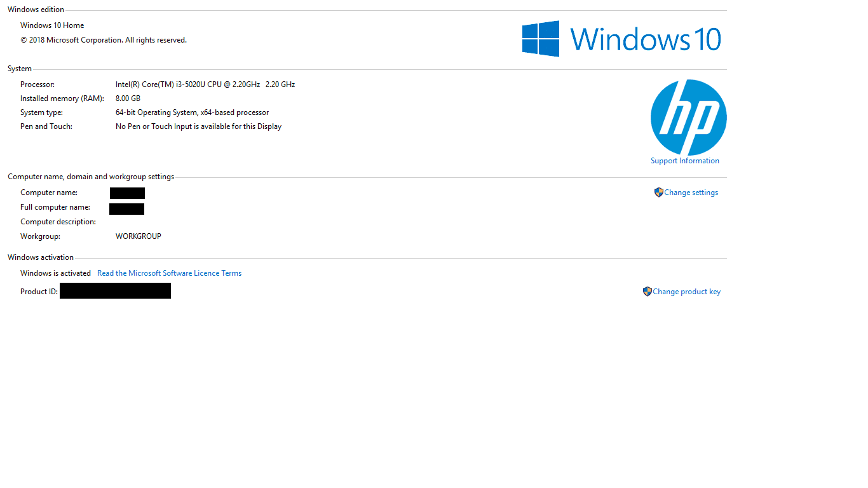
Task: Click the 64-bit Operating System value
Action: pyautogui.click(x=192, y=112)
